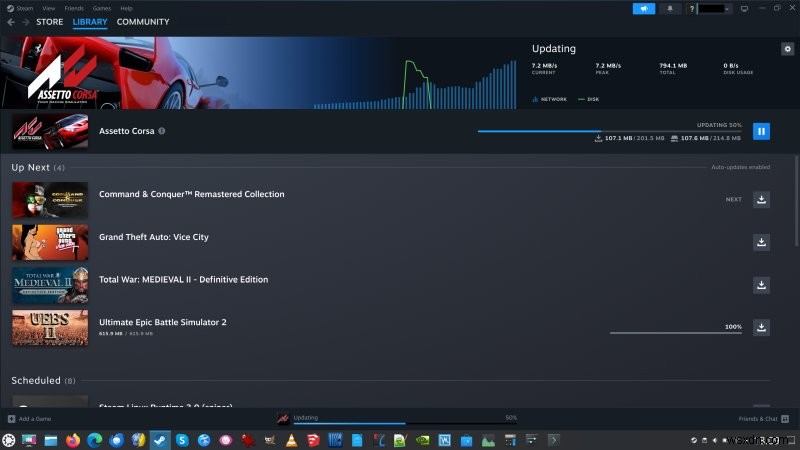This screenshot has height=450, width=800.
Task: Click the announcements megaphone icon
Action: 644,9
